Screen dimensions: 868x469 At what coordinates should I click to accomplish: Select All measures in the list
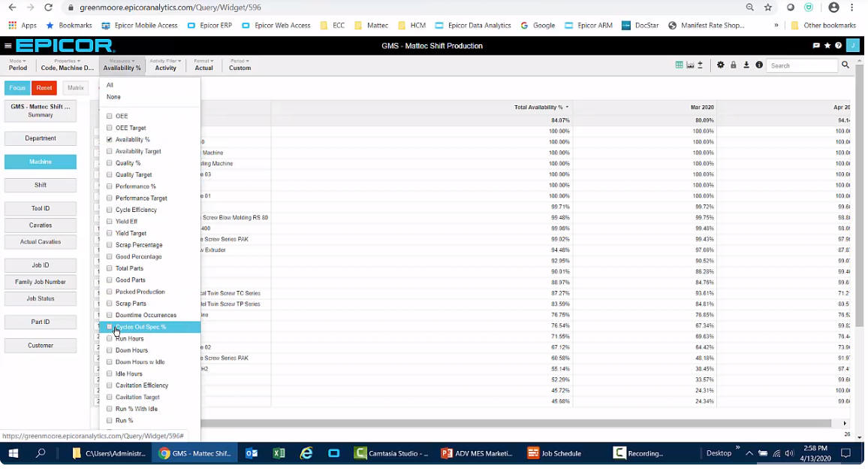tap(110, 85)
